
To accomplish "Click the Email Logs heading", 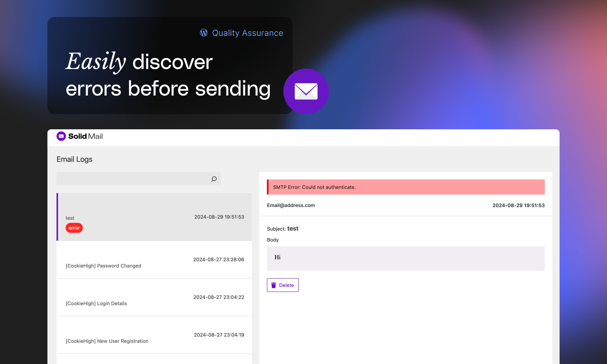I will (74, 159).
